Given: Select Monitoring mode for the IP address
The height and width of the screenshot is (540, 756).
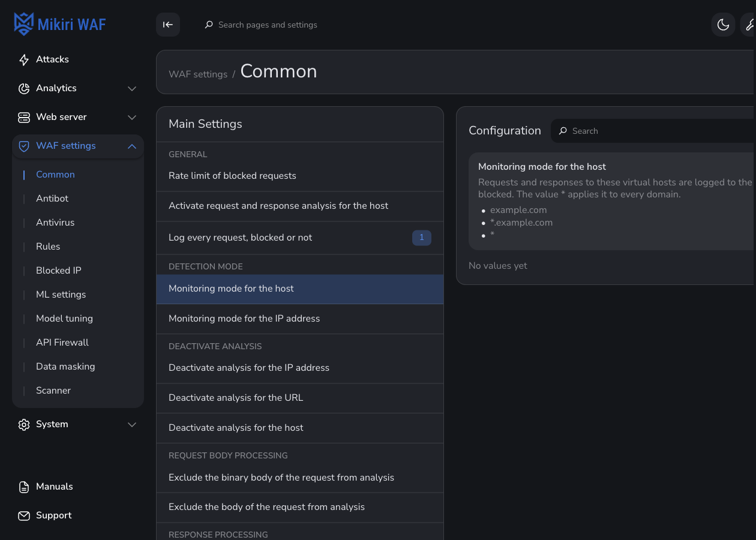Looking at the screenshot, I should point(300,319).
